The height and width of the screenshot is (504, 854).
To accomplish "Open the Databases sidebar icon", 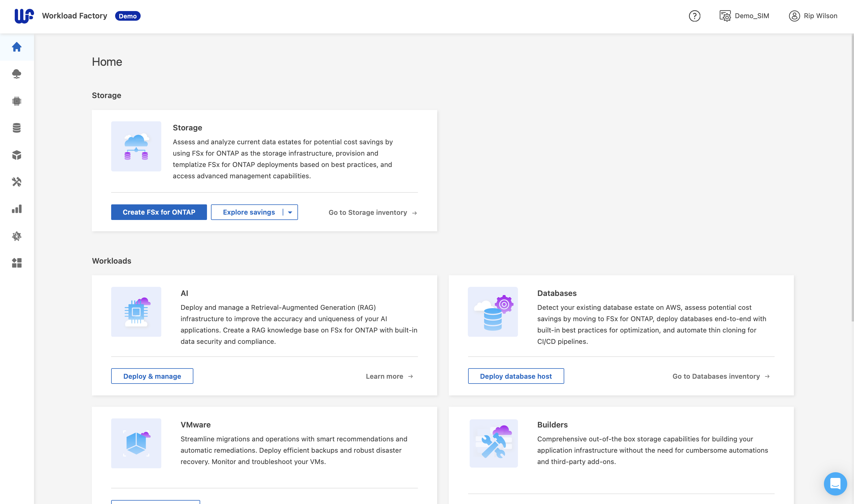I will coord(17,128).
